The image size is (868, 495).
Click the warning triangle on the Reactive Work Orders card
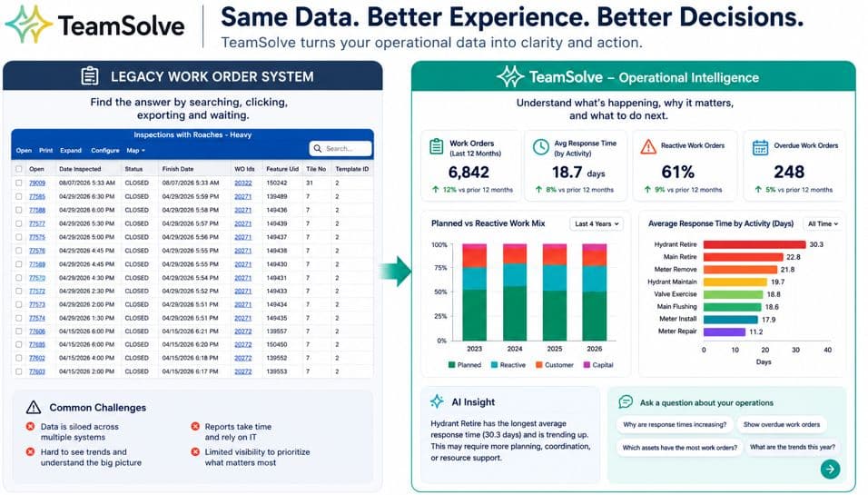point(648,147)
